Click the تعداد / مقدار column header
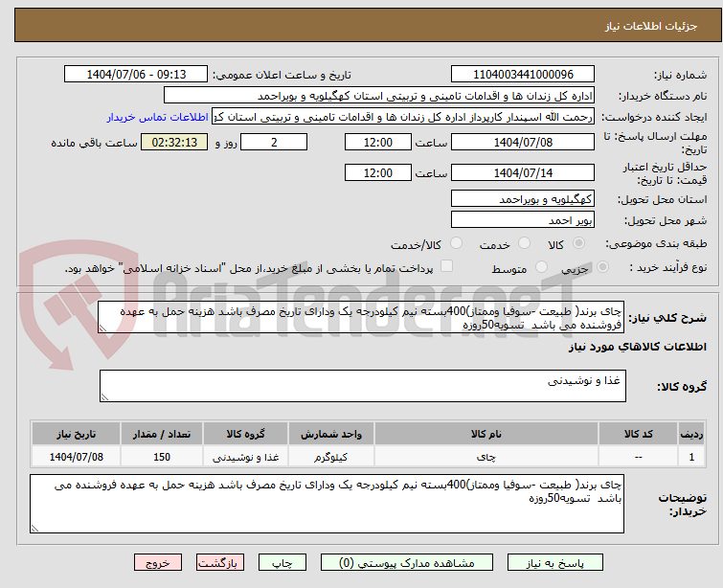This screenshot has width=723, height=588. pos(162,434)
